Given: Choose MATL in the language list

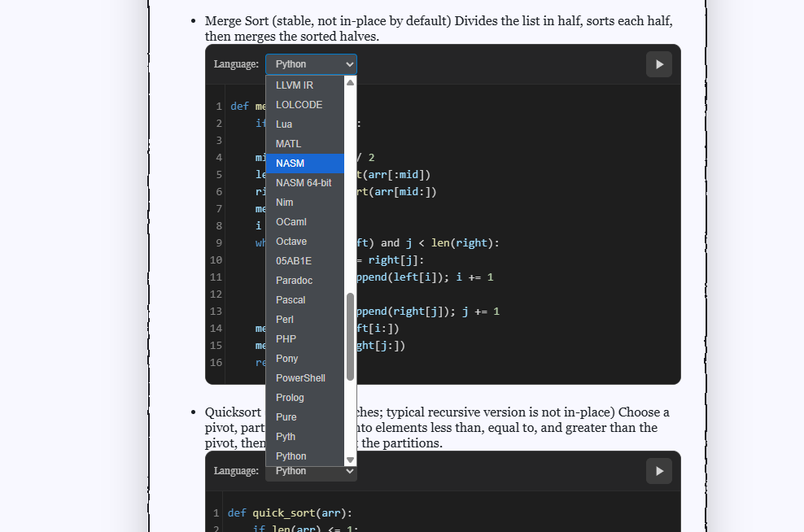Looking at the screenshot, I should tap(305, 143).
